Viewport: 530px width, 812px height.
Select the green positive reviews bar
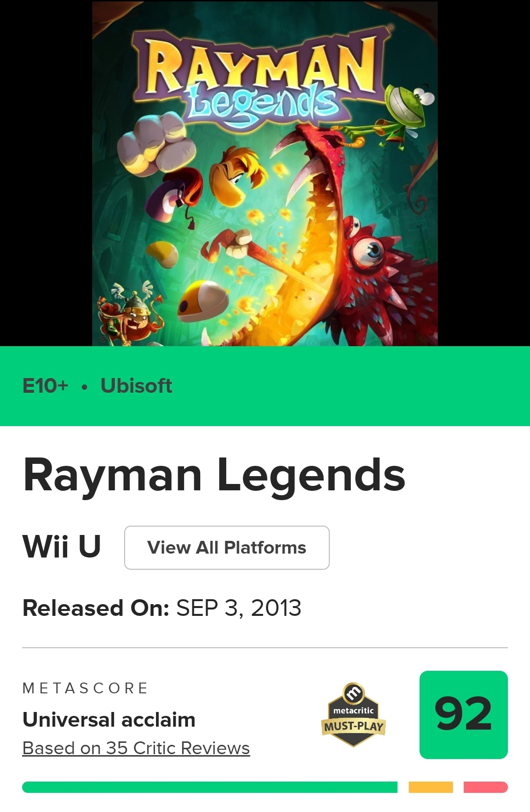point(210,787)
